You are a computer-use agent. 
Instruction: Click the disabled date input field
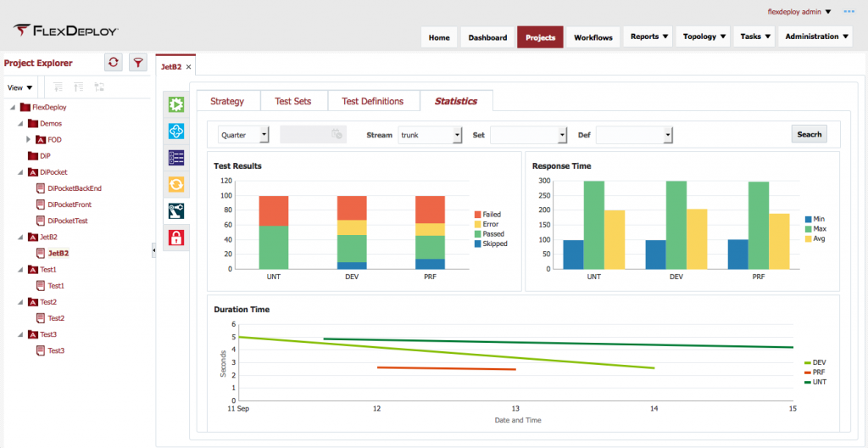[313, 134]
